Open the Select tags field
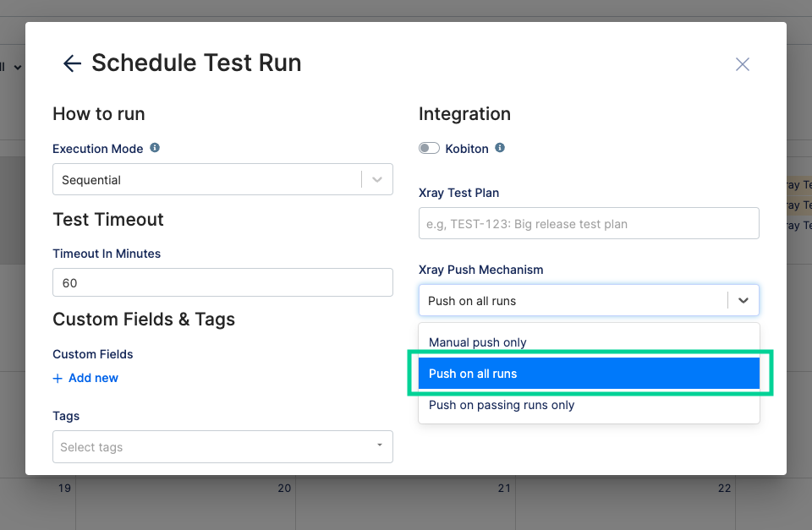This screenshot has width=812, height=530. pyautogui.click(x=211, y=447)
